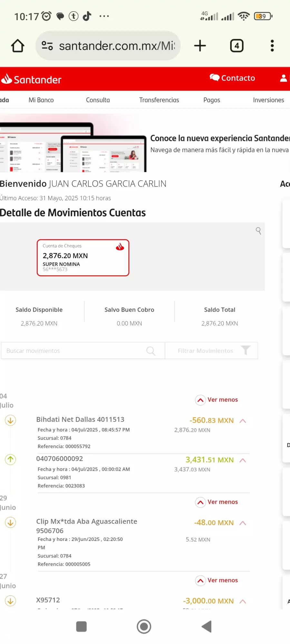Click the -48.00 MXN amount

214,523
